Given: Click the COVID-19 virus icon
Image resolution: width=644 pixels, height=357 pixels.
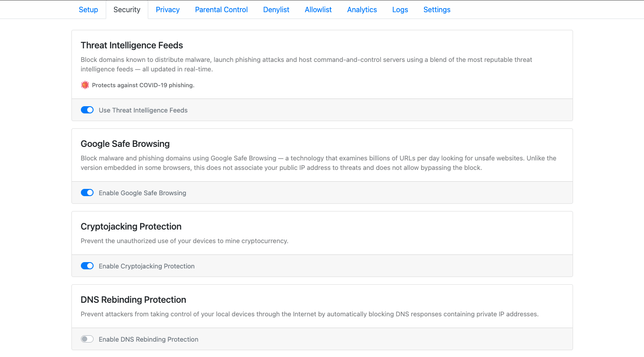Looking at the screenshot, I should tap(85, 85).
